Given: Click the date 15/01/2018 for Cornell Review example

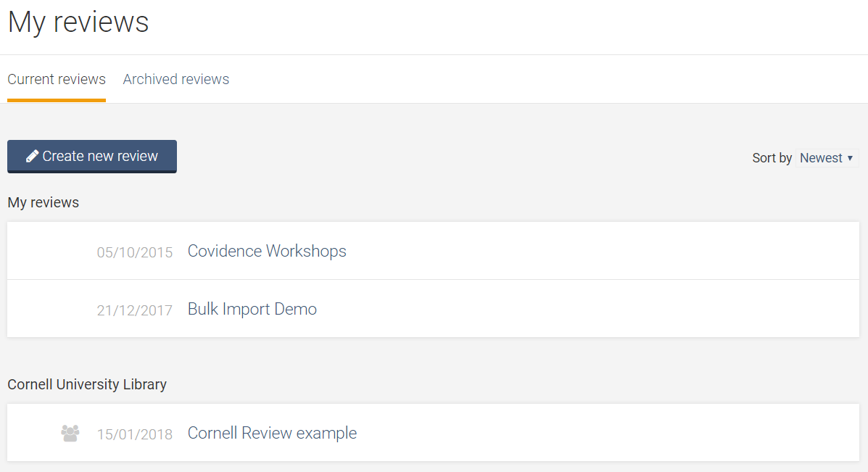Looking at the screenshot, I should click(x=135, y=433).
